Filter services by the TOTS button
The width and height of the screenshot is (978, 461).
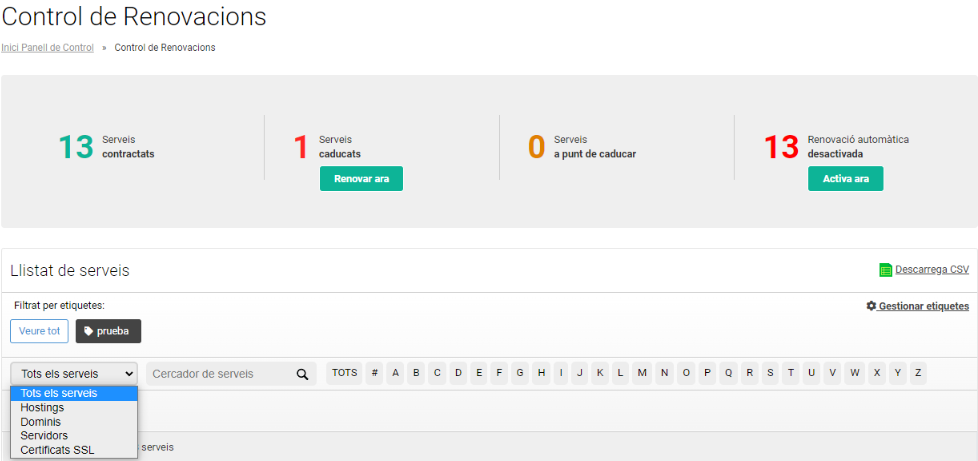[344, 373]
